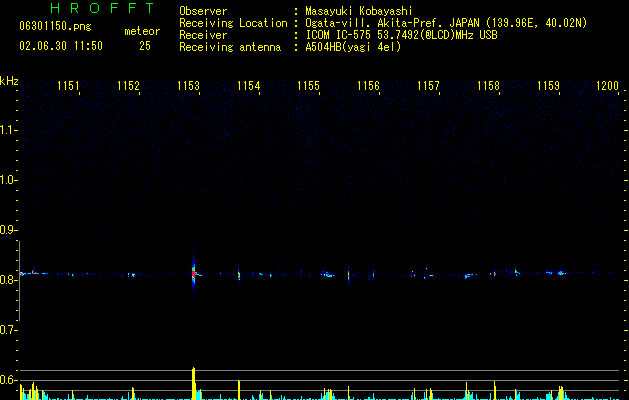Click the observer name Masayuki Kobayashi

pyautogui.click(x=359, y=11)
